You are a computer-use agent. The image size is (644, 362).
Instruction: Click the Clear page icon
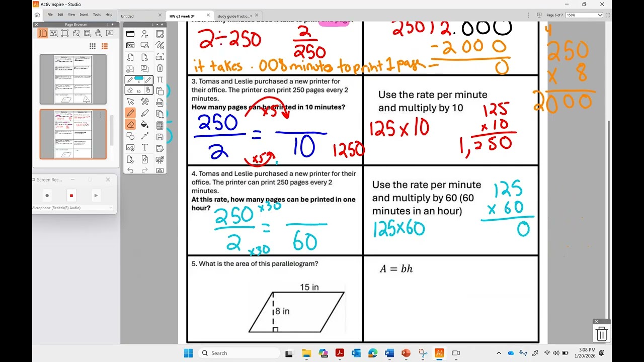tap(130, 159)
